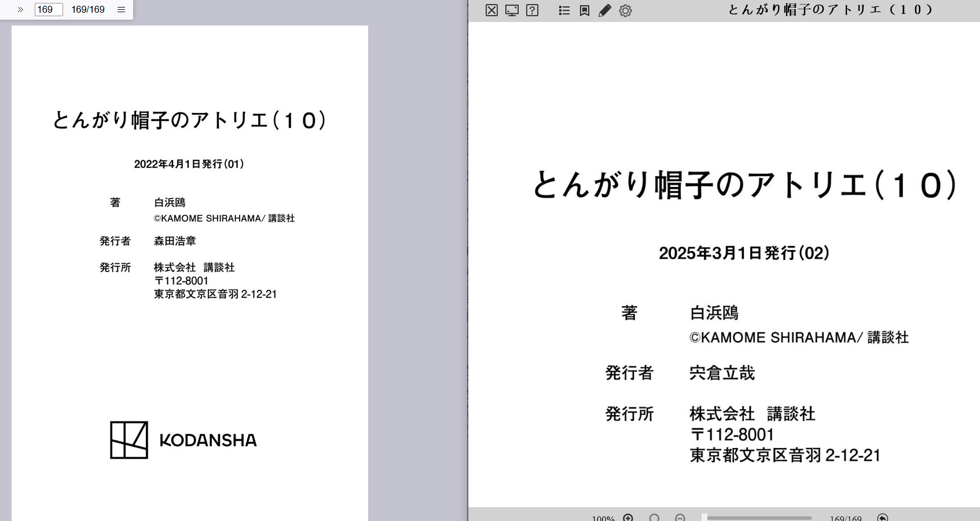980x521 pixels.
Task: Click the KODANSHA logo on left page
Action: [183, 440]
